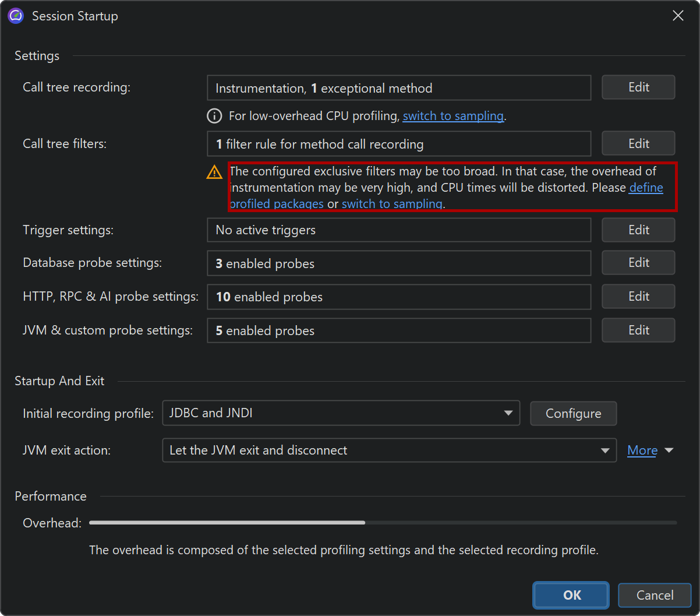Confirm the dialog with OK
The width and height of the screenshot is (700, 616).
tap(571, 595)
